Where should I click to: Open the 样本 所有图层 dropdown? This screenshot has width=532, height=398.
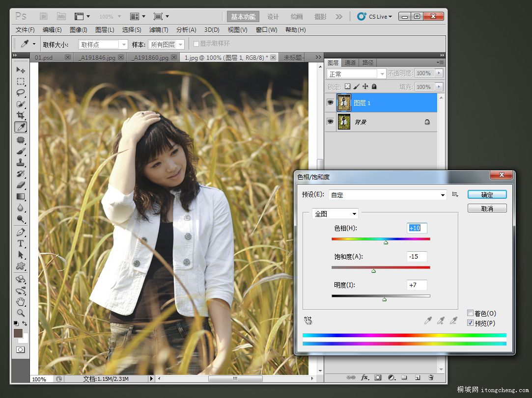166,44
